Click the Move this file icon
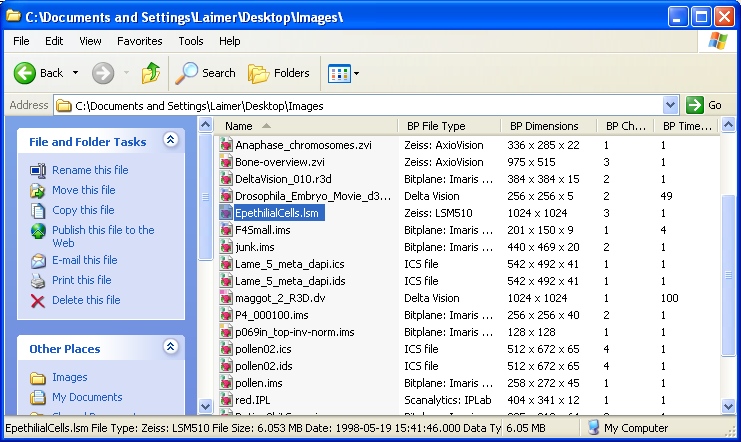 (x=38, y=191)
